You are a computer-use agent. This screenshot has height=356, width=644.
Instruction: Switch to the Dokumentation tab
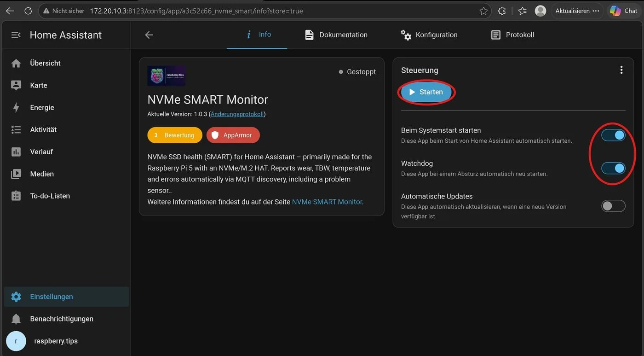336,35
